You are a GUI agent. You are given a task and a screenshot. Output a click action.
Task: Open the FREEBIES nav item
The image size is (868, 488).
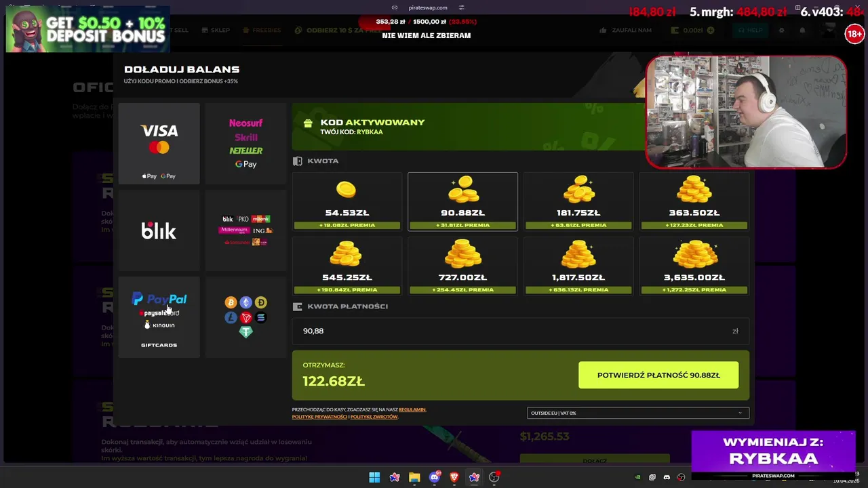click(262, 30)
